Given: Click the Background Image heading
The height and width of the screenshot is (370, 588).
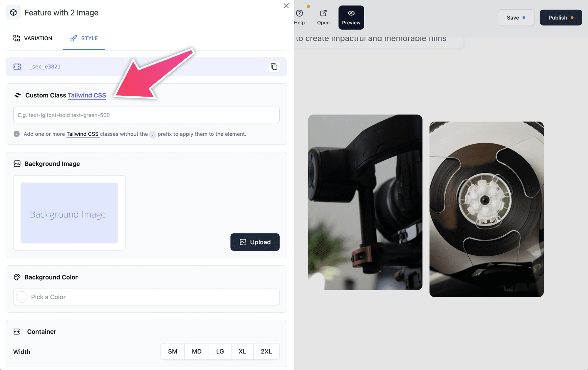Looking at the screenshot, I should (x=52, y=164).
